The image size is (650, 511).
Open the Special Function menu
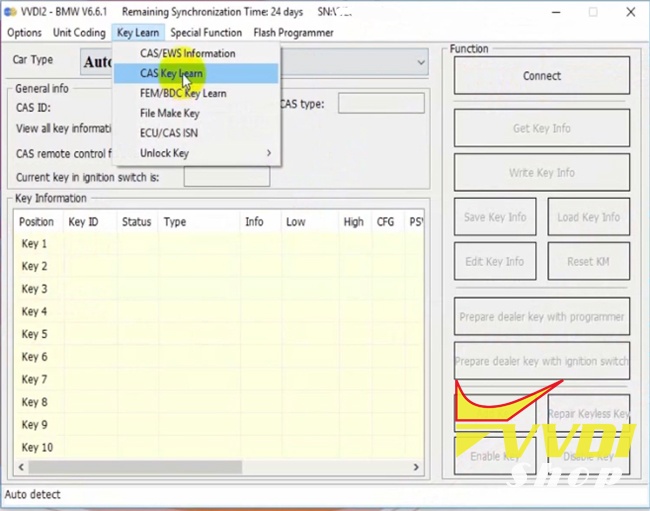[206, 33]
